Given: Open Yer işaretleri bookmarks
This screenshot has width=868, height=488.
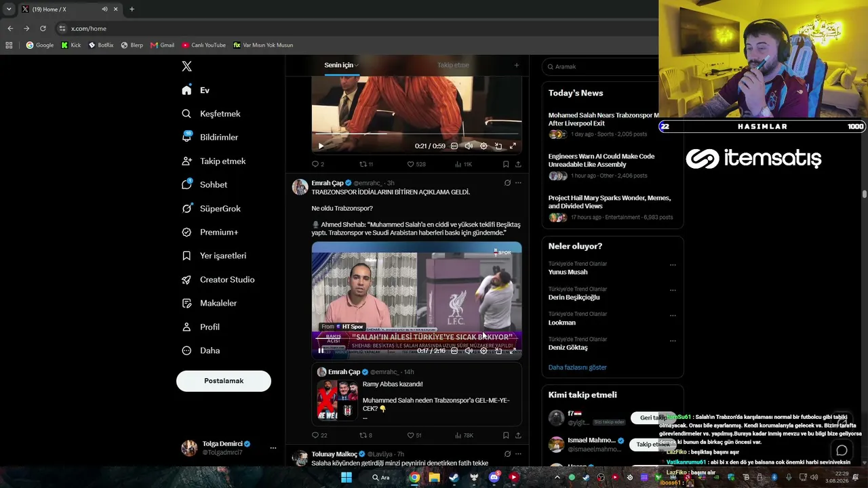Looking at the screenshot, I should click(x=214, y=256).
